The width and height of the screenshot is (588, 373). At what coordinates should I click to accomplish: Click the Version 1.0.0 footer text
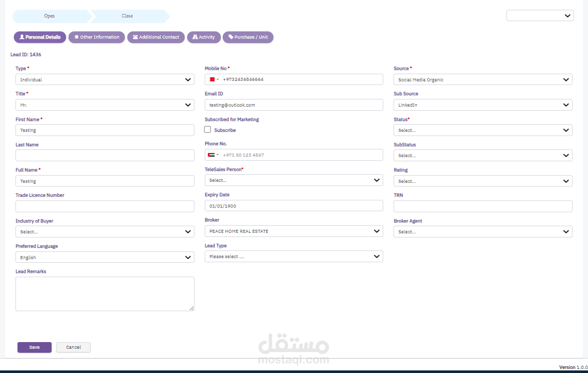coord(574,367)
